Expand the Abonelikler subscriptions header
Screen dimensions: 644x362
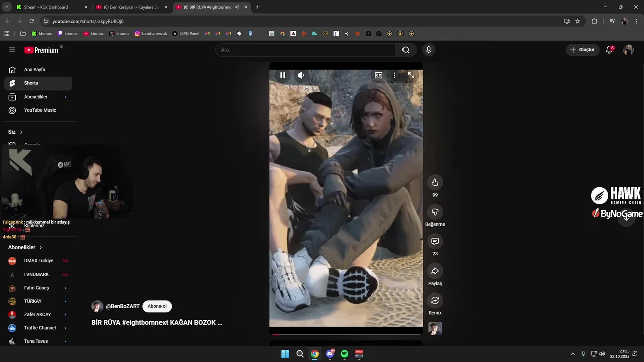click(x=25, y=247)
